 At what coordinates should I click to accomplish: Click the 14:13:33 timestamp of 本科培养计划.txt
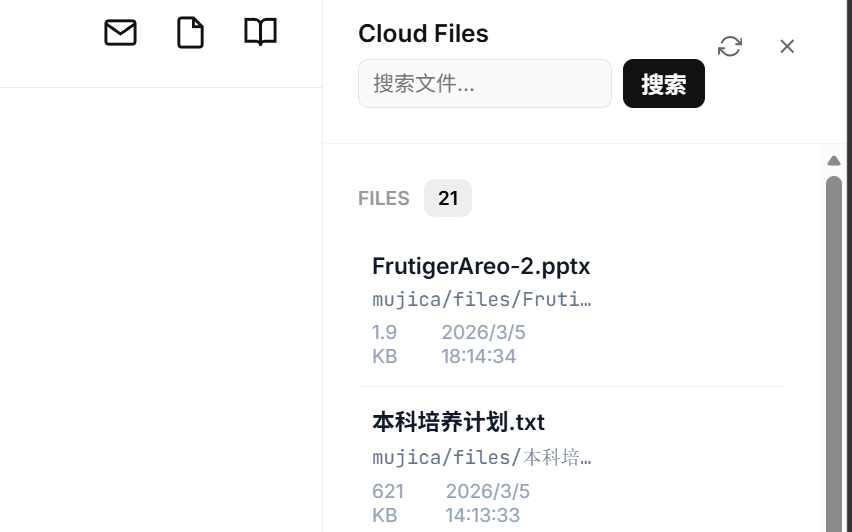tap(483, 515)
